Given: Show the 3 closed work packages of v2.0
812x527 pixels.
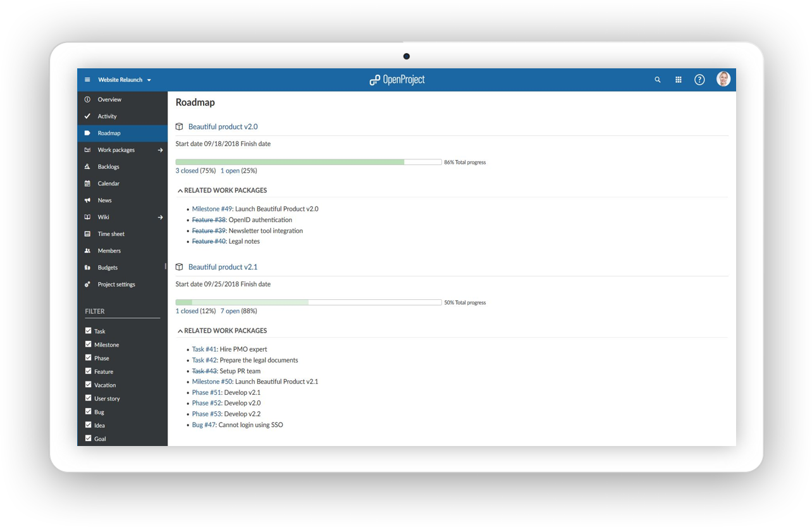Looking at the screenshot, I should click(187, 171).
